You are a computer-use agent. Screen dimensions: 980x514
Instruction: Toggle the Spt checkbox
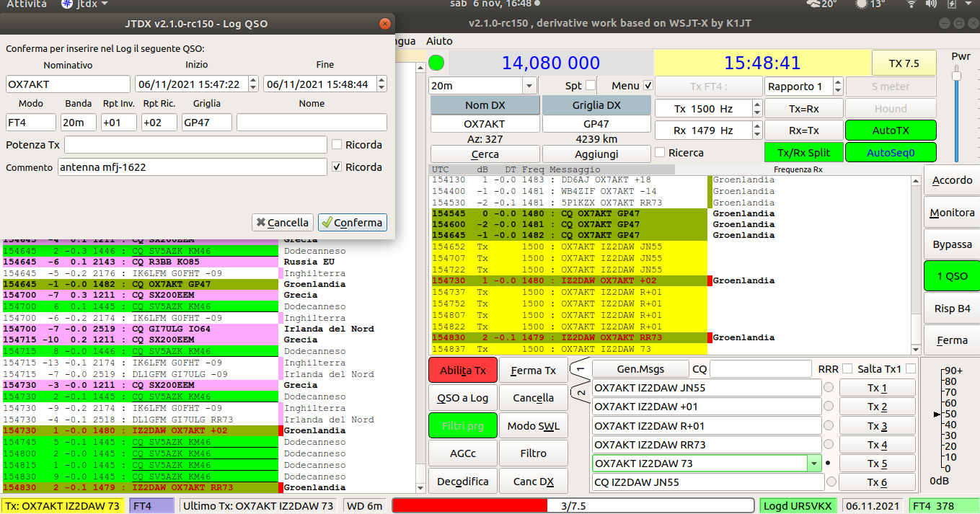591,85
